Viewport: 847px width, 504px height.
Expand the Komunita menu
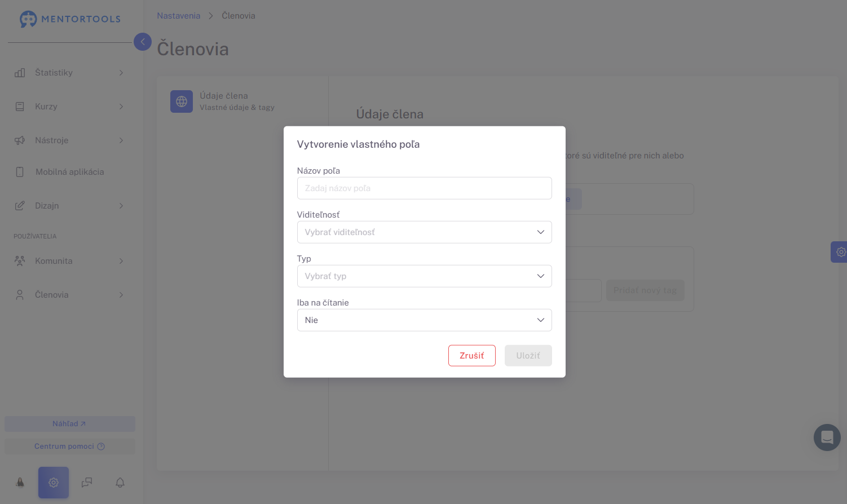point(69,261)
